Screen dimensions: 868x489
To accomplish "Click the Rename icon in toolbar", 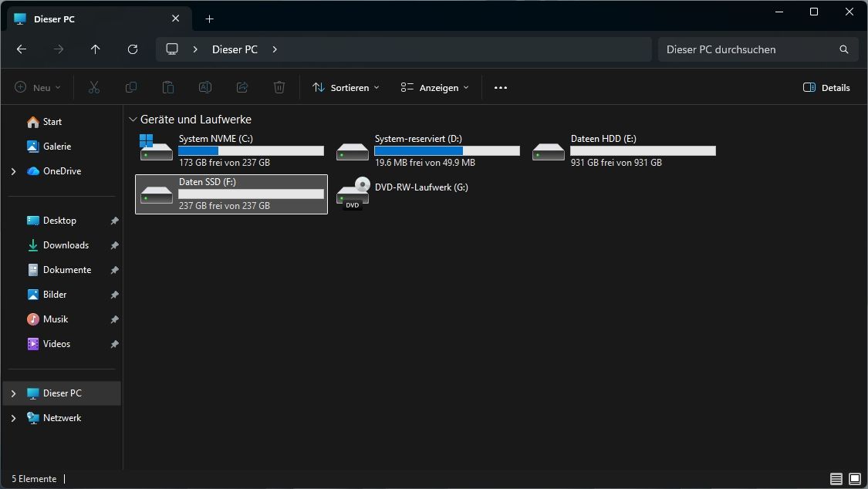I will (205, 87).
